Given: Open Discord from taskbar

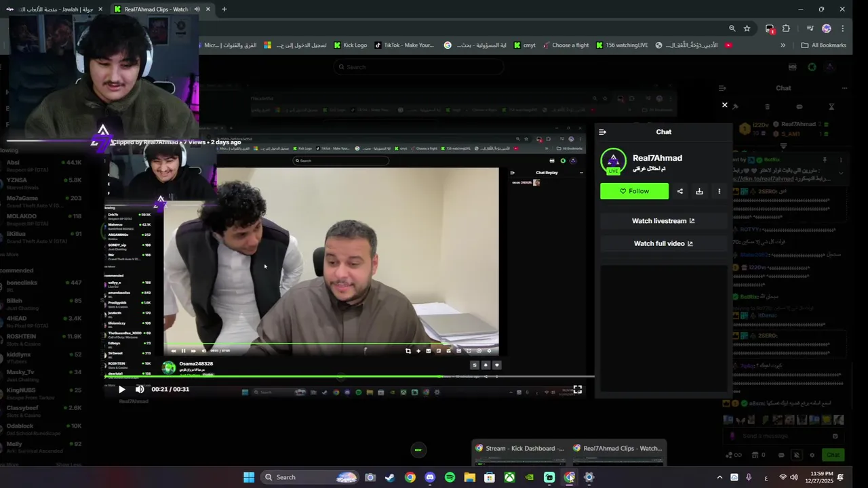Looking at the screenshot, I should 430,477.
